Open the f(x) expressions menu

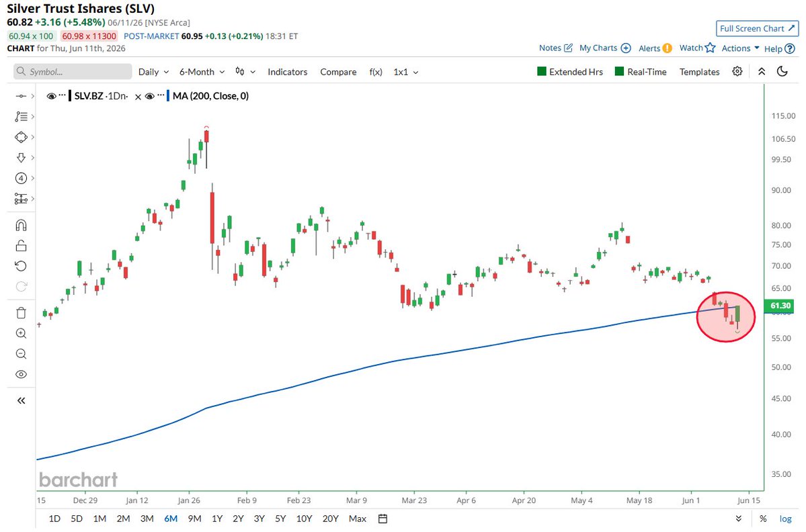point(376,72)
